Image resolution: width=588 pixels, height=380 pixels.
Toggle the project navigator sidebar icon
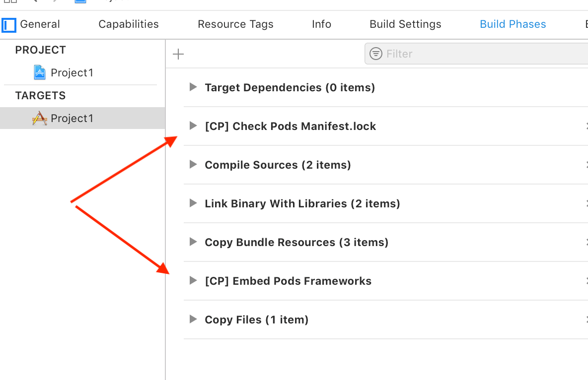[9, 24]
